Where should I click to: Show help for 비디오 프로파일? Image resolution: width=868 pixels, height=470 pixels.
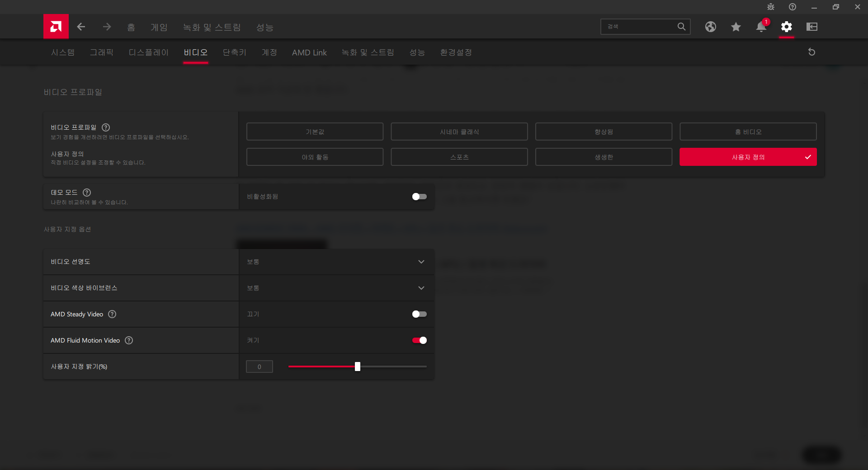click(106, 127)
